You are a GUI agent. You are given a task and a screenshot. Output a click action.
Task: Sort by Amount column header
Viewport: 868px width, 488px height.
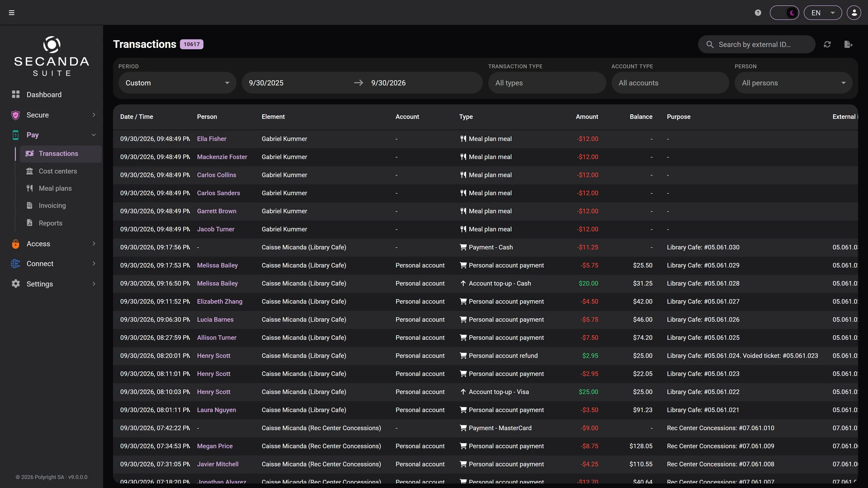point(587,117)
